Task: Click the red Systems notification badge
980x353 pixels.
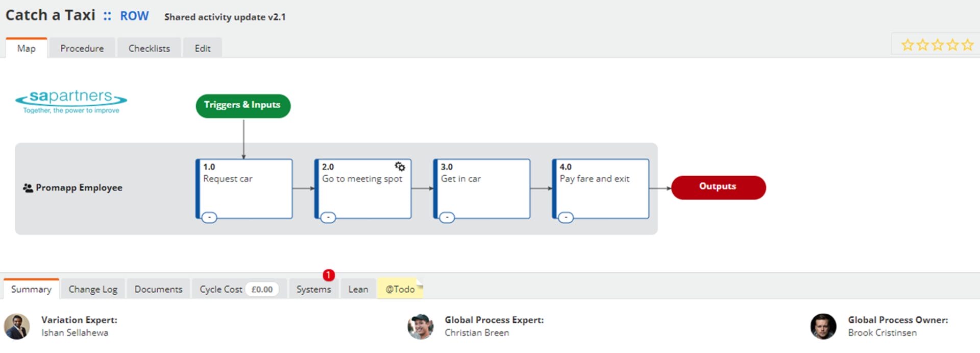Action: [328, 275]
